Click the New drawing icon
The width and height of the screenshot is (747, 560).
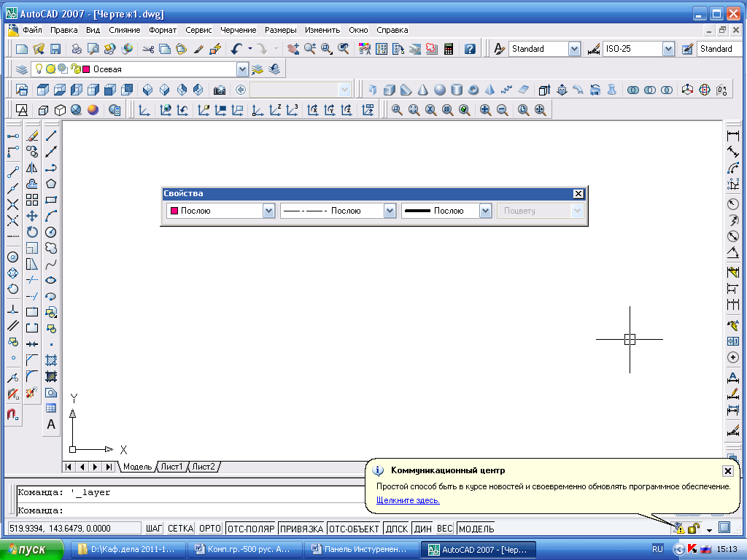point(22,49)
